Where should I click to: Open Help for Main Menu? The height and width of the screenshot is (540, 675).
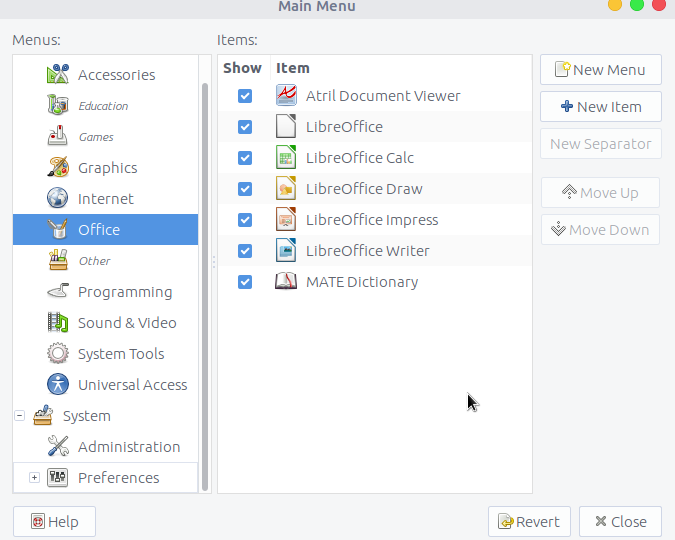click(x=54, y=522)
